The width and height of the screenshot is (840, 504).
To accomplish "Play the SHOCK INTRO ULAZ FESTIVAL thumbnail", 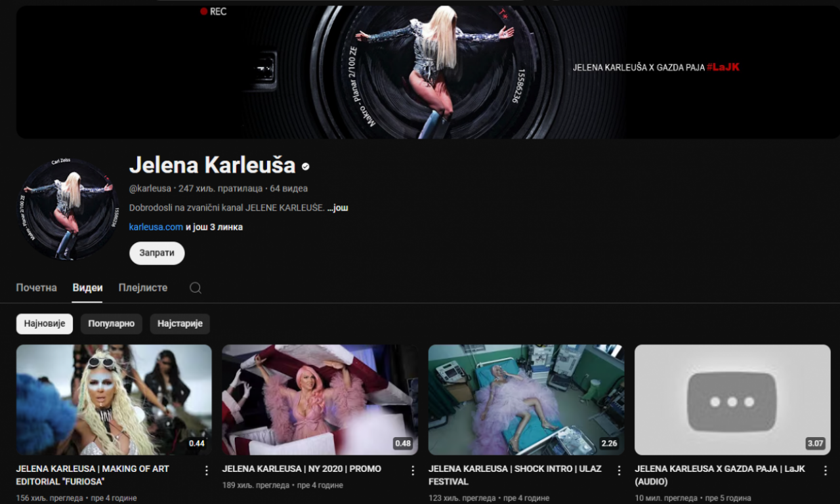I will tap(526, 400).
